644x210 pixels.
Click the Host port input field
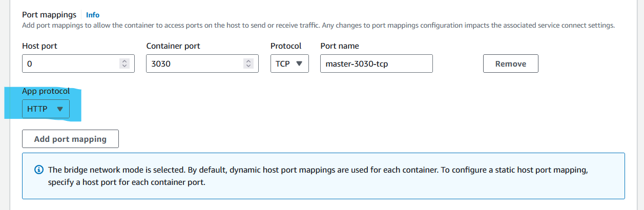(x=78, y=64)
